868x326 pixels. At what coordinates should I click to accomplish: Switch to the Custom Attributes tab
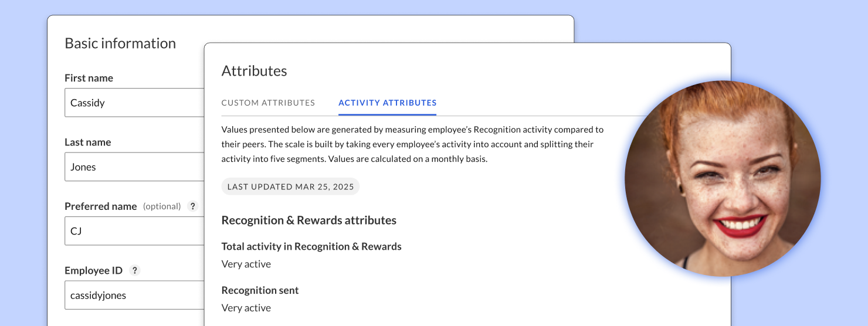point(268,103)
